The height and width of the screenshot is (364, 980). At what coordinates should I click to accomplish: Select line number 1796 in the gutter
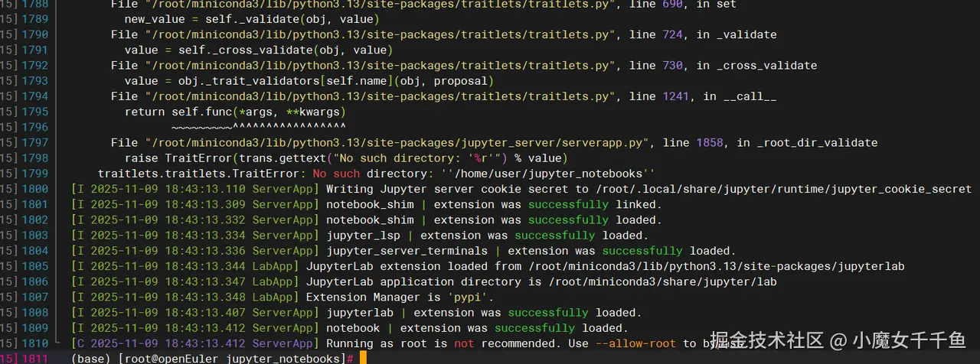tap(34, 127)
